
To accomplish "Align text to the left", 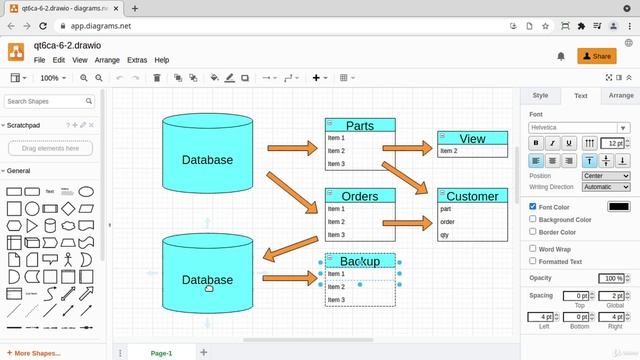I will pos(536,161).
